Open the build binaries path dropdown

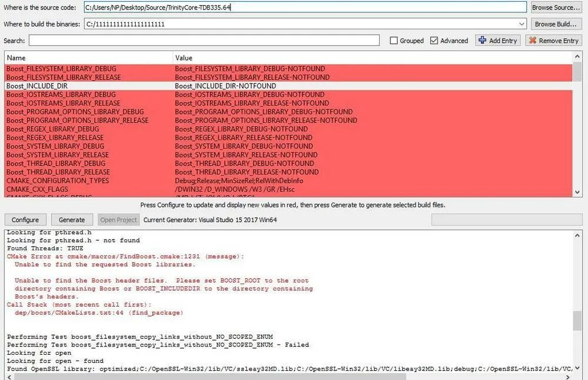click(x=521, y=24)
